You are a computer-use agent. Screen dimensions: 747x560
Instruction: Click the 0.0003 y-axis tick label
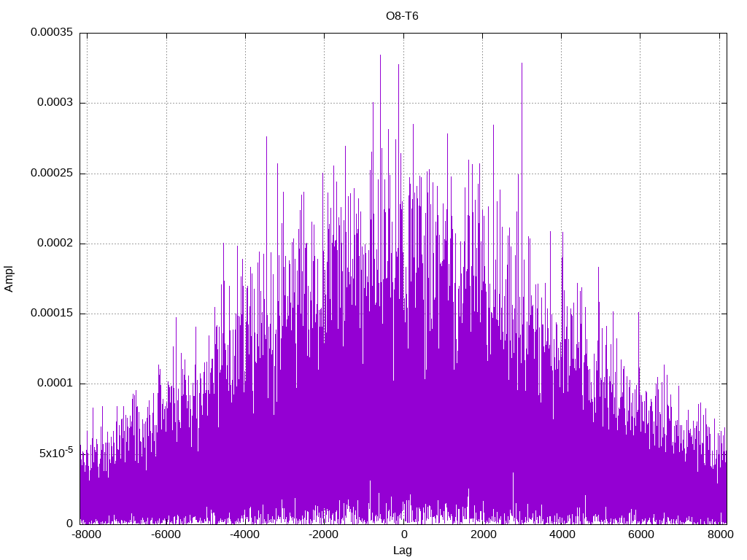[x=55, y=102]
